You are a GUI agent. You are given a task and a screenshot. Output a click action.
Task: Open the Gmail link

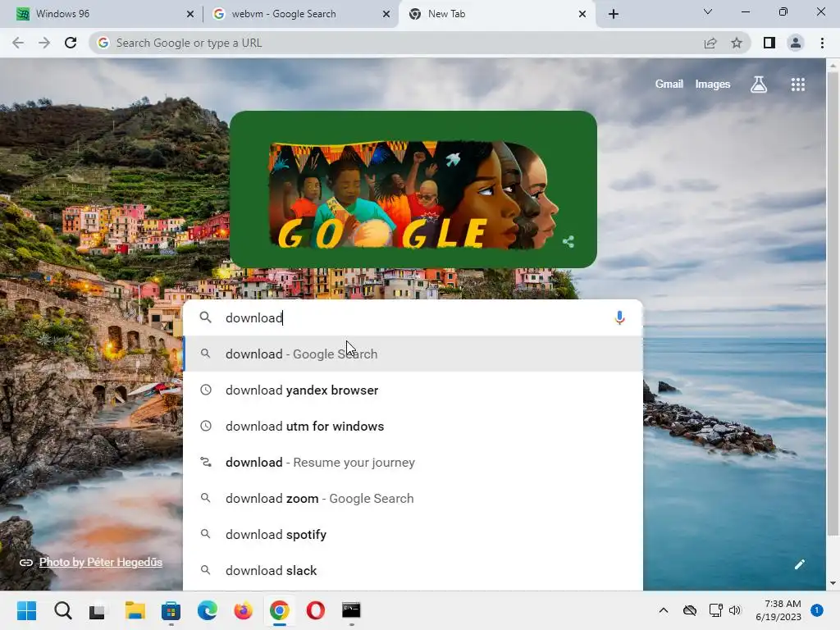(x=669, y=84)
